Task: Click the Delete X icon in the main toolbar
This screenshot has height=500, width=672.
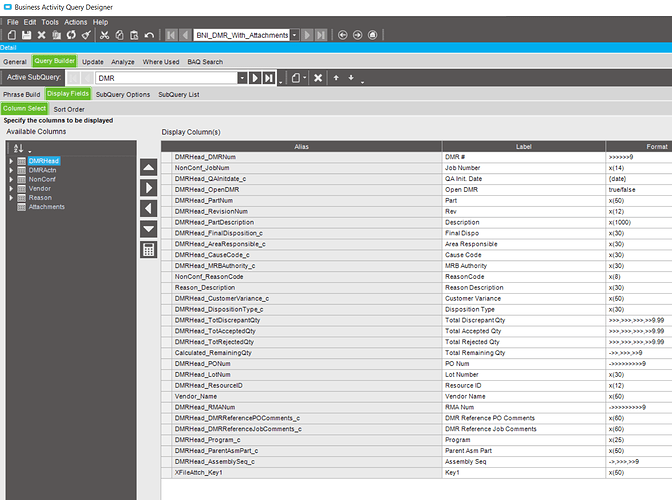Action: 42,34
